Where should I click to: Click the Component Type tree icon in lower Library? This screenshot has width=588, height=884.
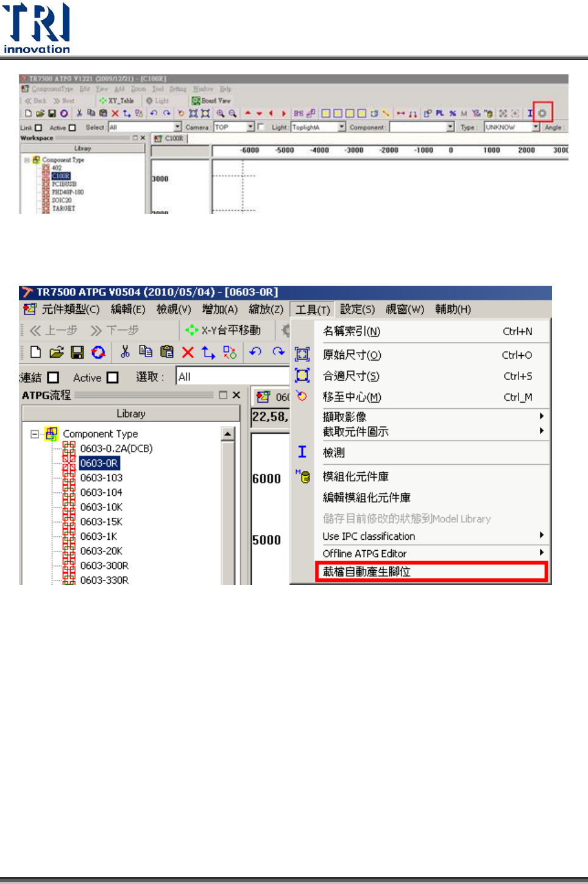[51, 434]
